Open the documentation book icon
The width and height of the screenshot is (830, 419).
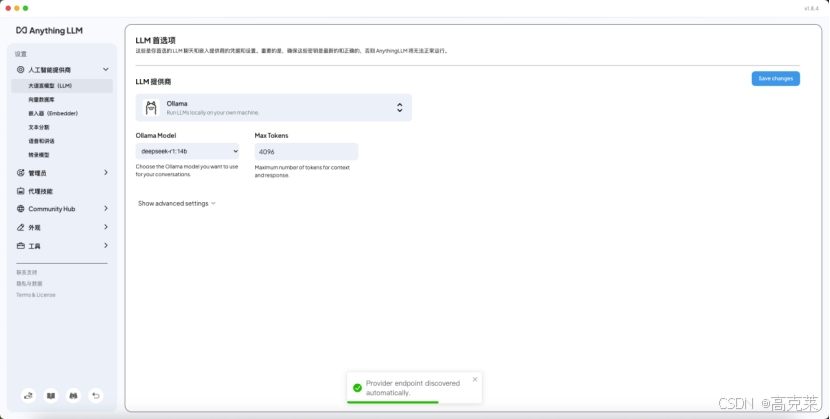click(x=51, y=395)
